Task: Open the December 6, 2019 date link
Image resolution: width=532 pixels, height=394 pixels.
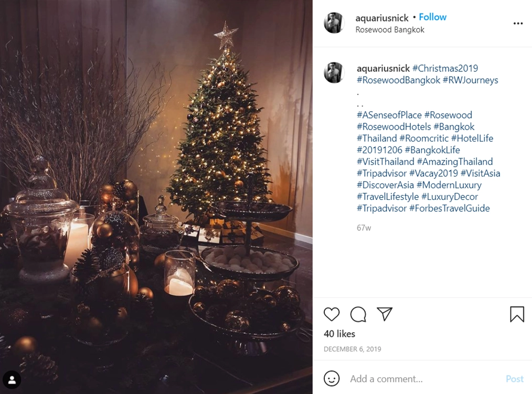Action: pyautogui.click(x=352, y=349)
